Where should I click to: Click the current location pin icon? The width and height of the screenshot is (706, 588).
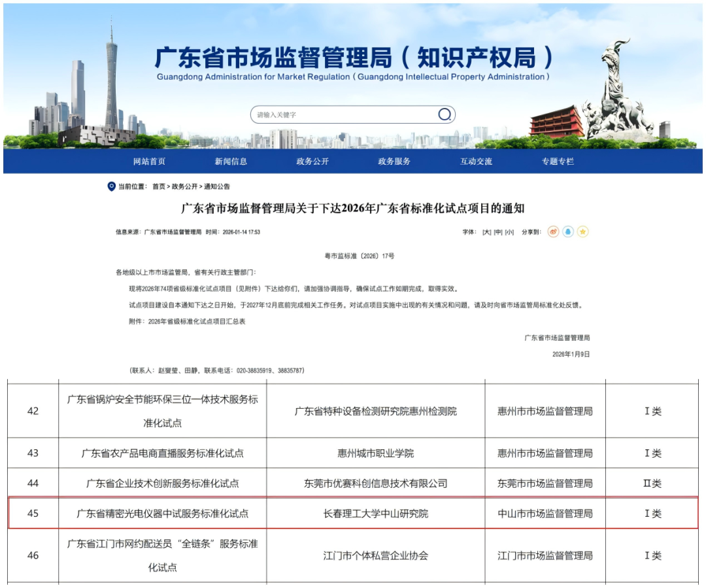click(x=111, y=186)
